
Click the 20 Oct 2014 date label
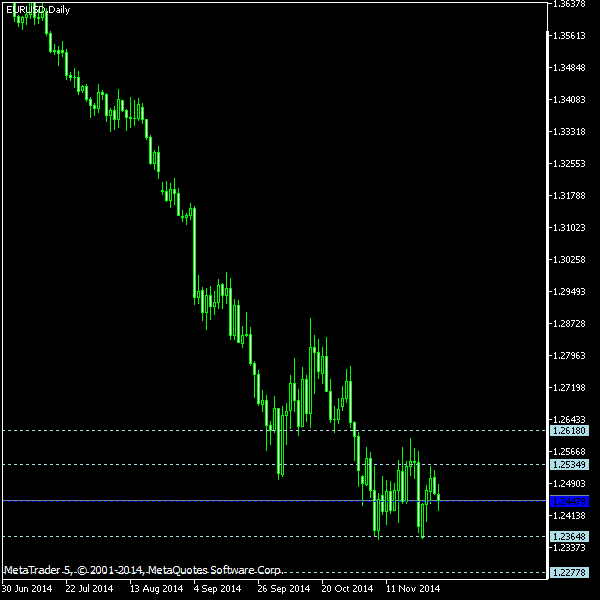point(347,589)
